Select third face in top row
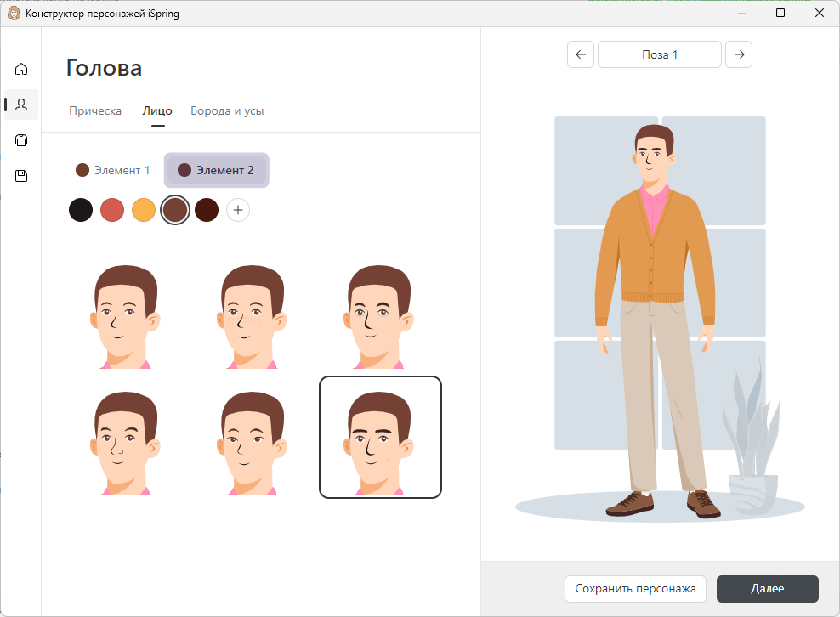 378,316
